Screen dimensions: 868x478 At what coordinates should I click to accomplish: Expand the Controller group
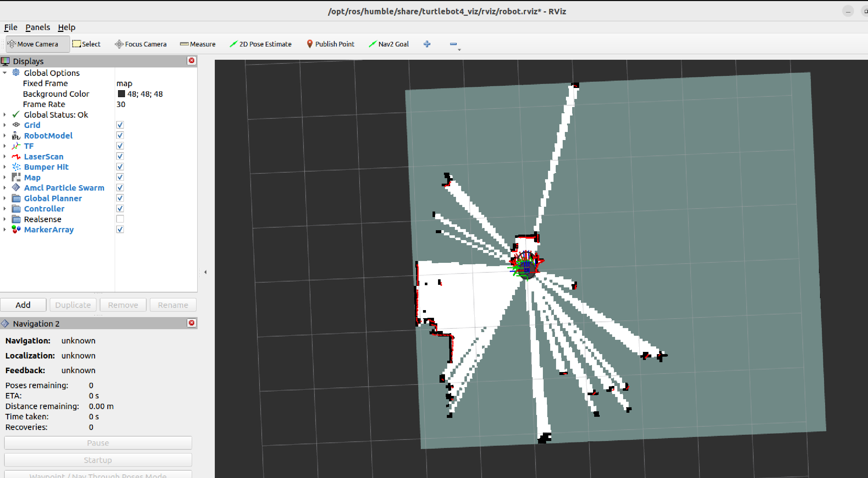click(x=5, y=209)
